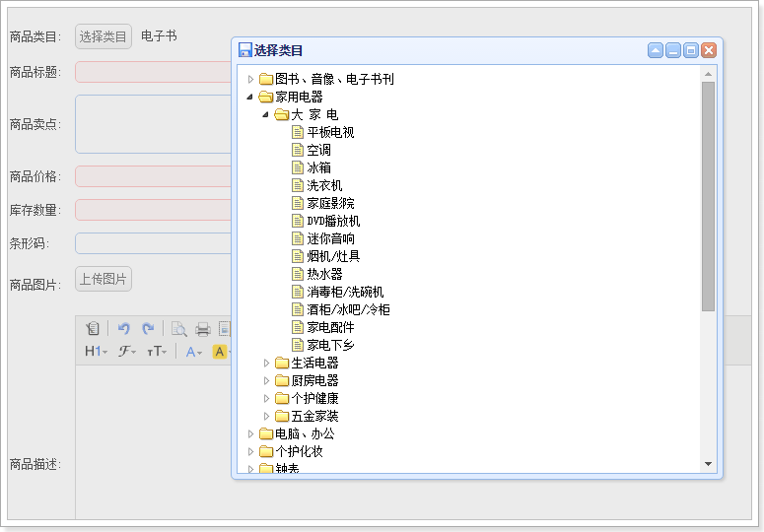
Task: Collapse the 大家电 subfolder
Action: tap(266, 115)
